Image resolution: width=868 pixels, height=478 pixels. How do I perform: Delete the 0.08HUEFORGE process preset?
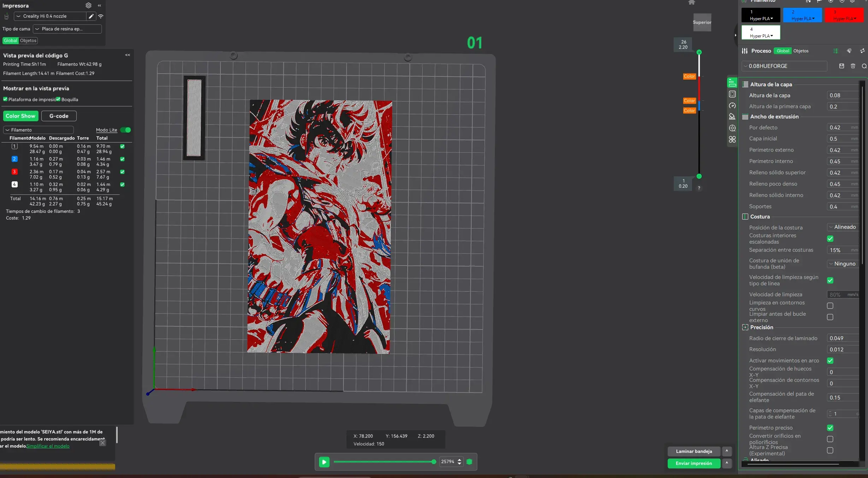point(853,66)
